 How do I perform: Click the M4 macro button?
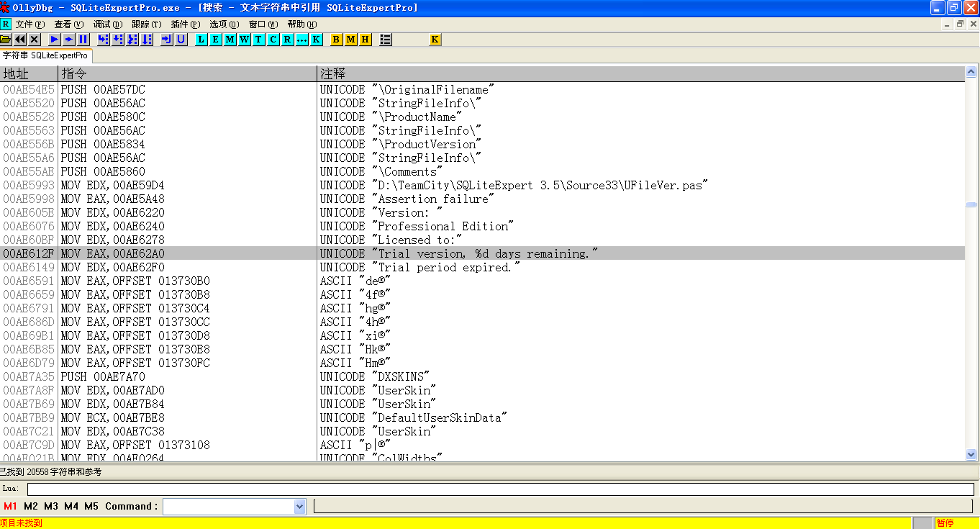pos(71,506)
